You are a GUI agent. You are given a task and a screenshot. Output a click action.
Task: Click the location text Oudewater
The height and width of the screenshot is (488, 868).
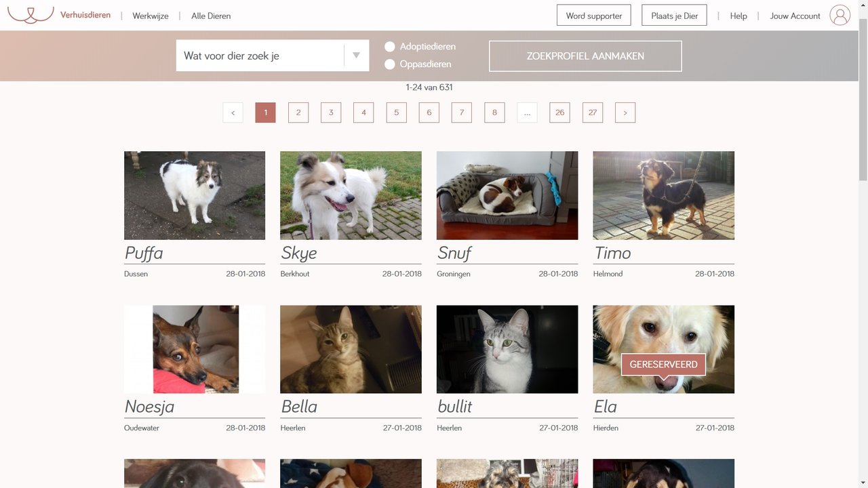[142, 428]
